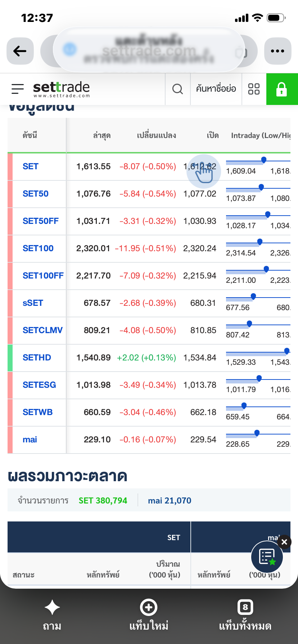Tap the magnifier search icon
The height and width of the screenshot is (644, 298).
click(x=178, y=89)
